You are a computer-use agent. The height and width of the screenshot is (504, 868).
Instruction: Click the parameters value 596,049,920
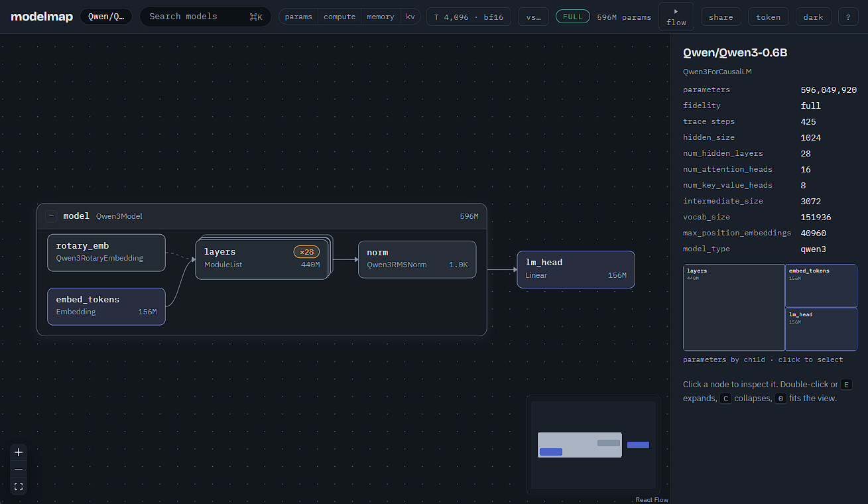pyautogui.click(x=829, y=90)
